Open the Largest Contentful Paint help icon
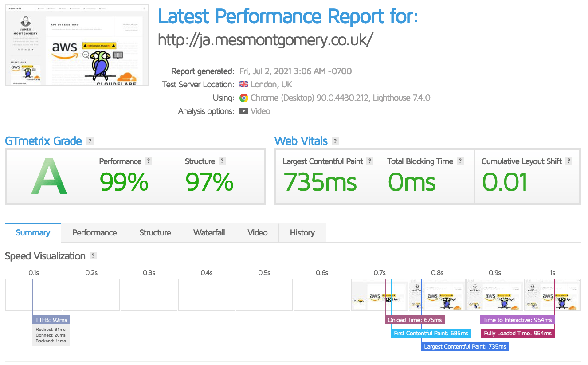This screenshot has width=588, height=365. click(x=369, y=161)
